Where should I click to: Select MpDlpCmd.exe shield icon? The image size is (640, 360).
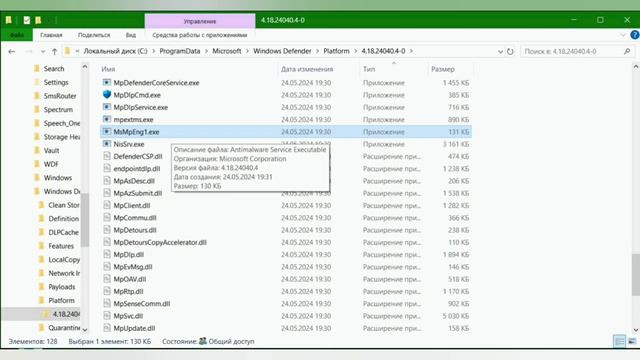(x=107, y=95)
